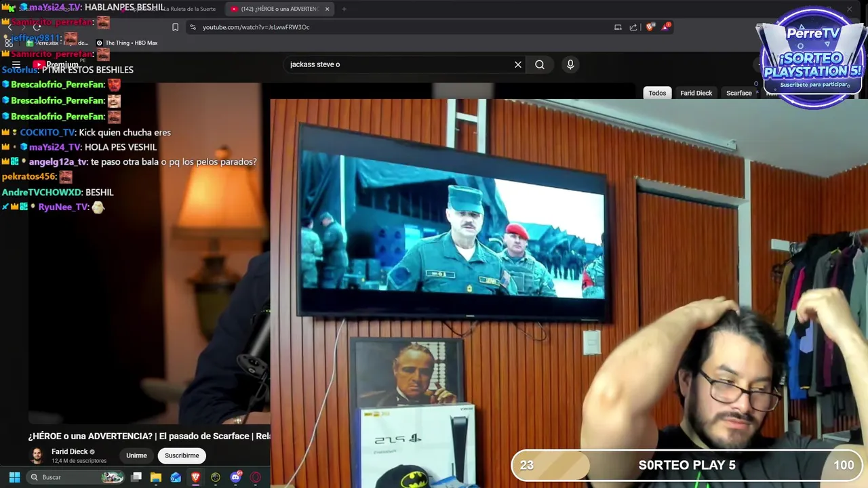Screen dimensions: 868x488
Task: Click the round yellow-green taskbar app icon
Action: click(216, 477)
